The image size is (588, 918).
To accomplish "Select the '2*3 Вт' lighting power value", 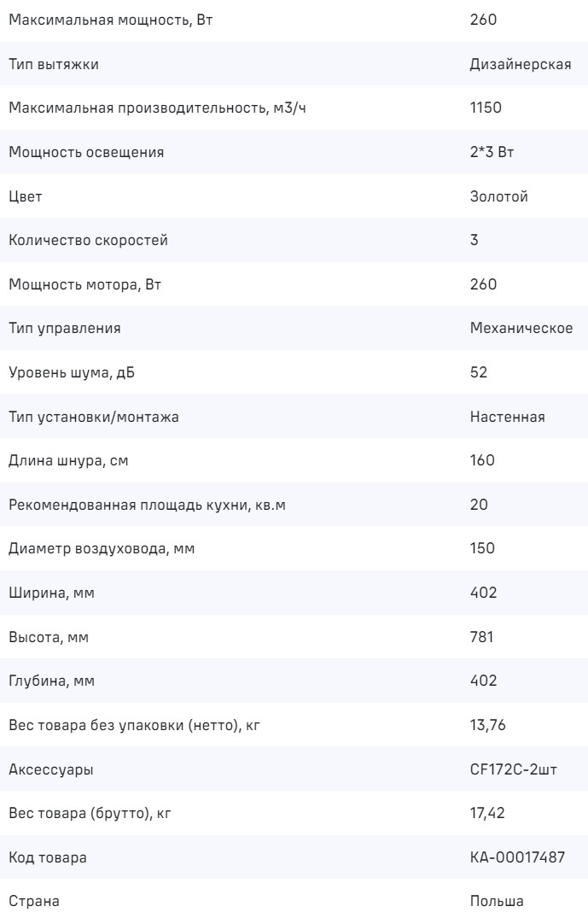I will click(x=492, y=152).
